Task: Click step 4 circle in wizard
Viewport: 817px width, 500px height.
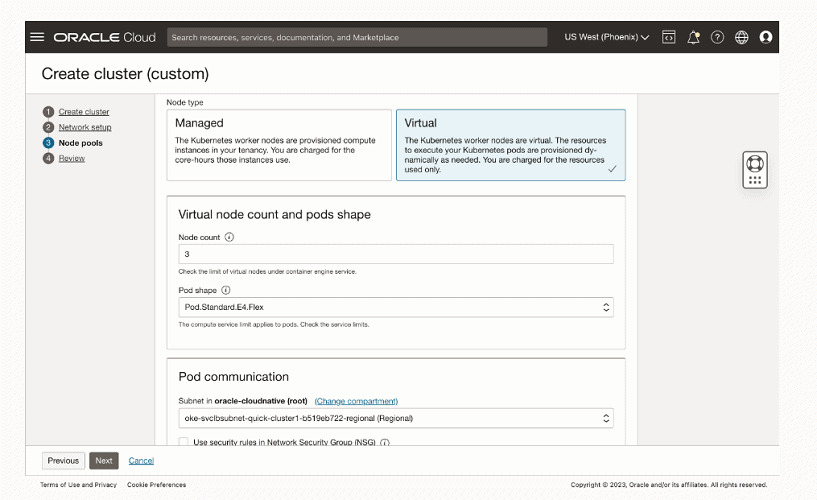Action: (48, 158)
